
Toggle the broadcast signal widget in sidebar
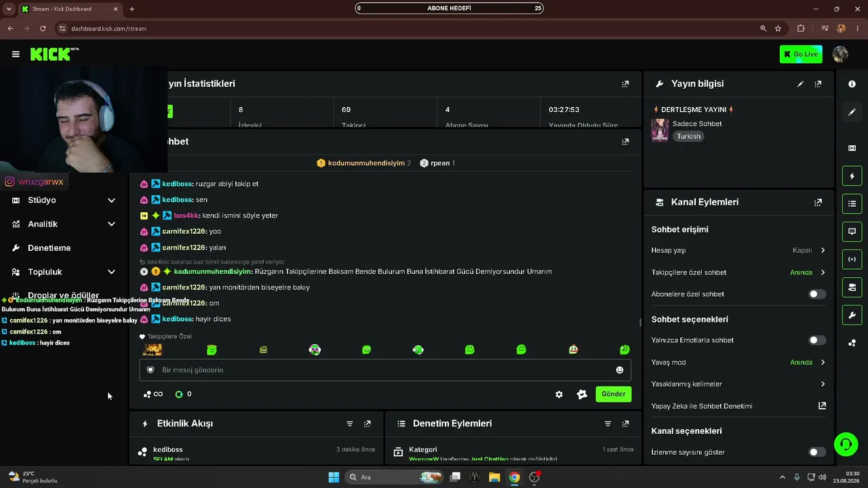coord(852,260)
